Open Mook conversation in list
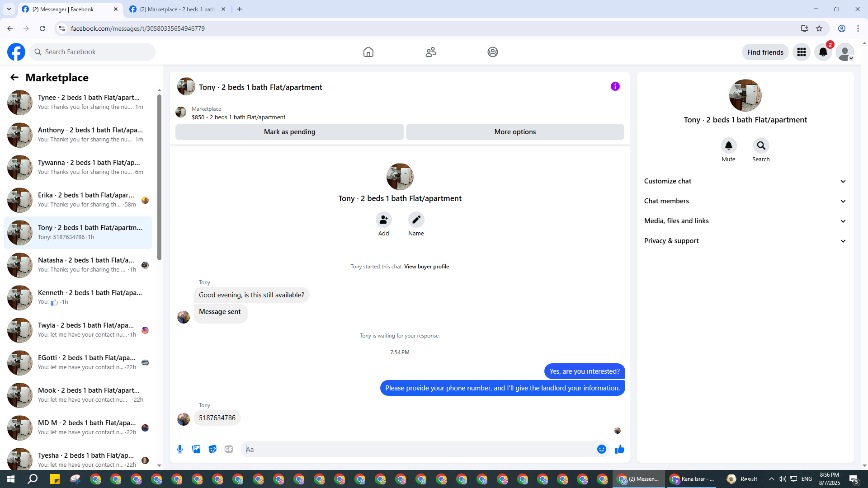This screenshot has width=868, height=488. (78, 395)
